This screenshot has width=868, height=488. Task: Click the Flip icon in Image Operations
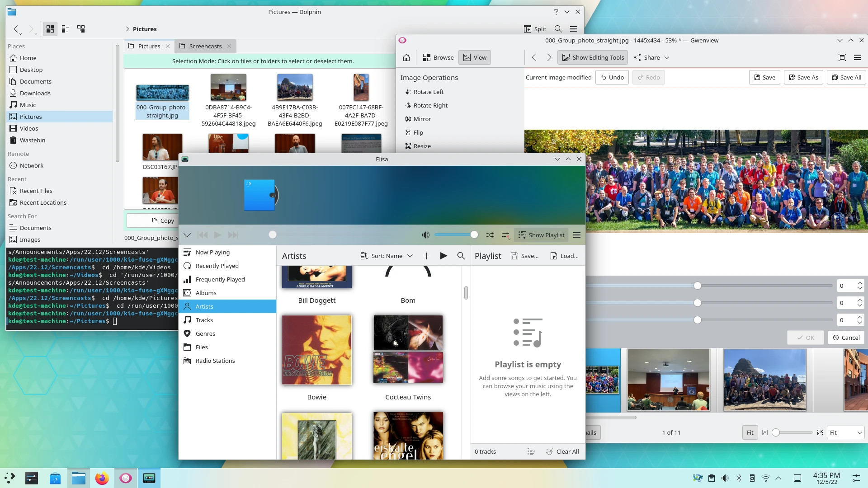[408, 132]
